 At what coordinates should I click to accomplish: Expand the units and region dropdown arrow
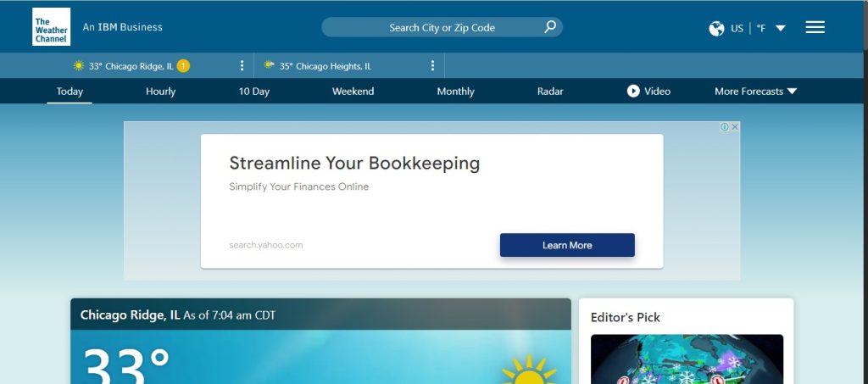click(781, 28)
